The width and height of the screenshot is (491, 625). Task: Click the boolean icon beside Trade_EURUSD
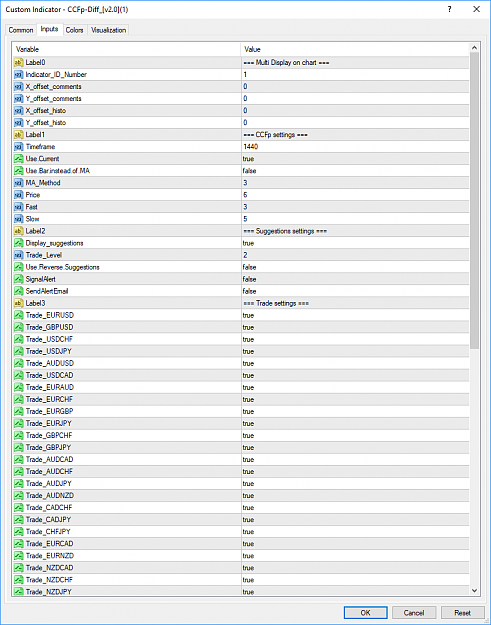[x=19, y=315]
